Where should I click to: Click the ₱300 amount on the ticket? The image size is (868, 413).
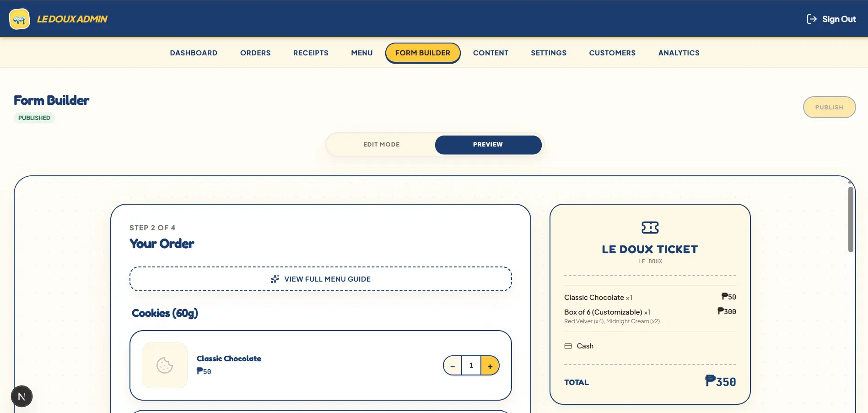coord(727,311)
